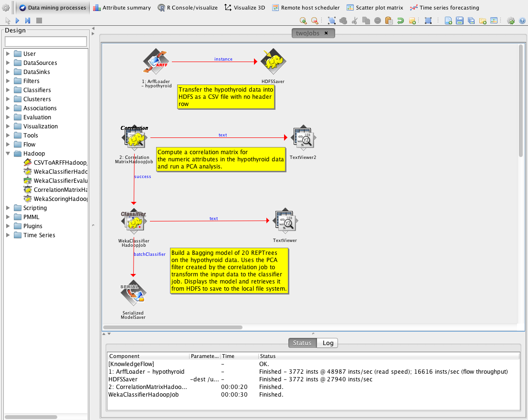Viewport: 528px width, 420px height.
Task: Click the yellow HDFS transfer note
Action: click(226, 96)
